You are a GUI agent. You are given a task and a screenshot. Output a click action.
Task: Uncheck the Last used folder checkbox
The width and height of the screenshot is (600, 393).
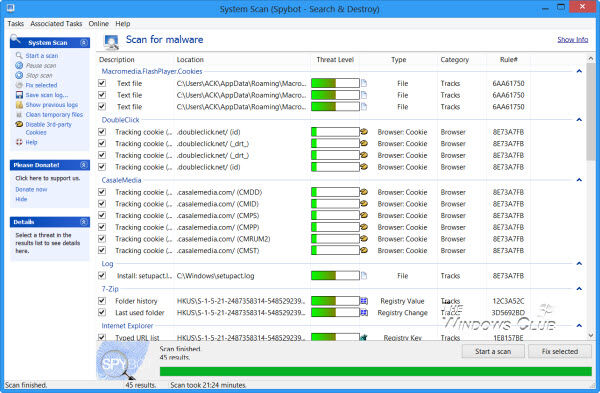(102, 313)
